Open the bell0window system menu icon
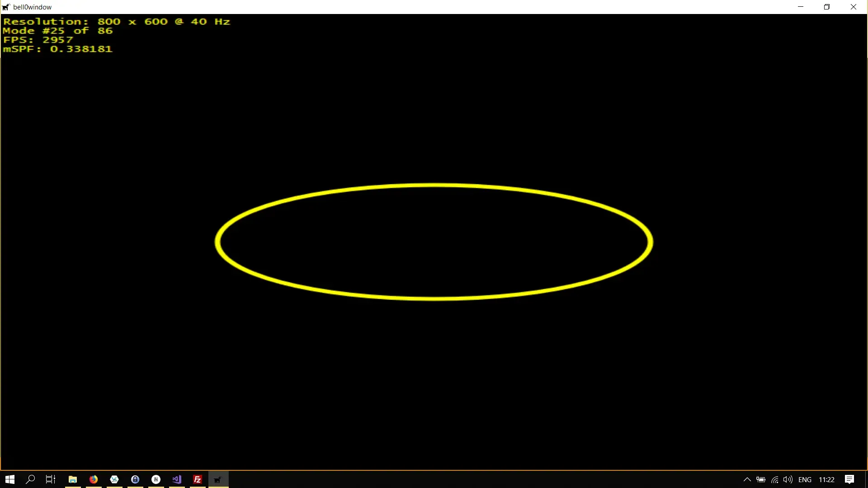Viewport: 868px width, 488px height. click(6, 7)
